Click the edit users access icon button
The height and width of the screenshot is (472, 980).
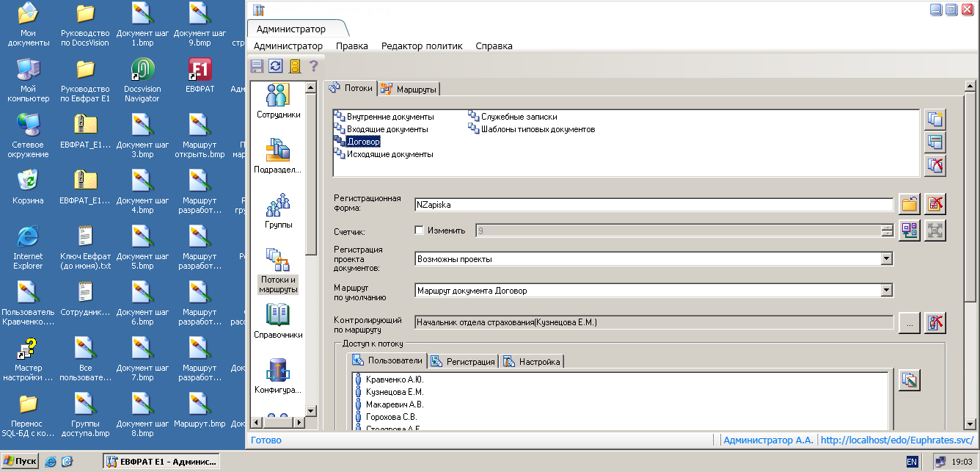point(910,380)
